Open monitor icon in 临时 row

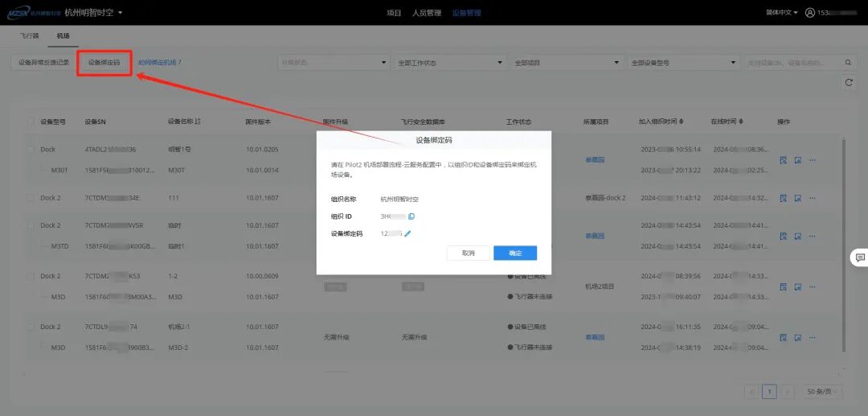pos(798,236)
